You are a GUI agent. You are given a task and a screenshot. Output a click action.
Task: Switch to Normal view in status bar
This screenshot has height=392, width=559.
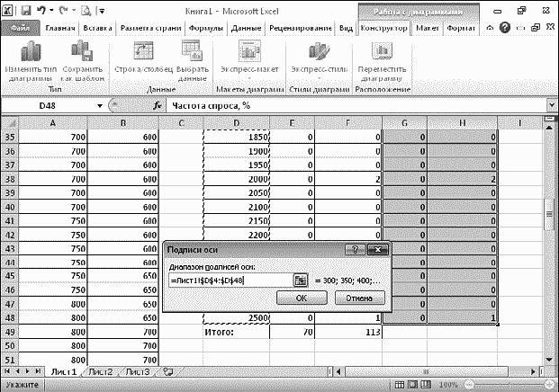[400, 385]
